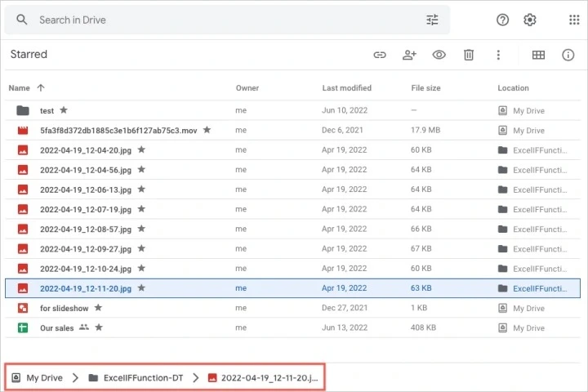
Task: Click the Preview eye icon
Action: 439,56
